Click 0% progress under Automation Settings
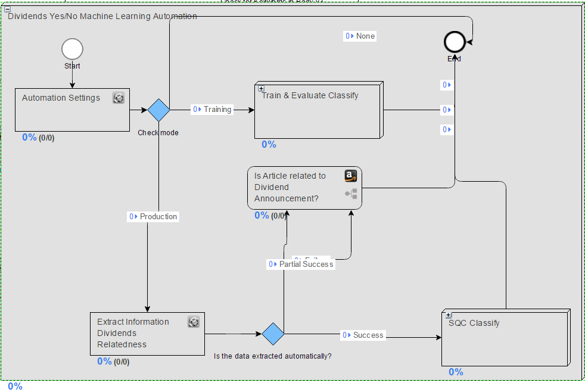 coord(29,137)
